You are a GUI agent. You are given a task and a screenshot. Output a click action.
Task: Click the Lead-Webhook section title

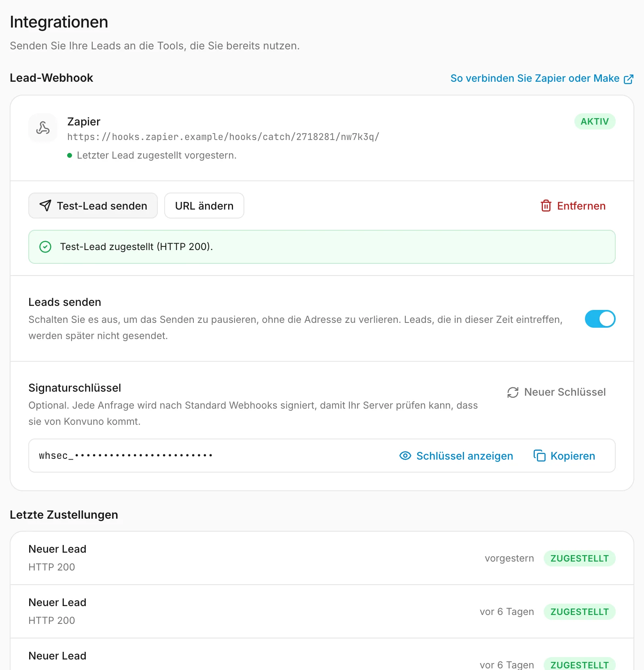[51, 78]
